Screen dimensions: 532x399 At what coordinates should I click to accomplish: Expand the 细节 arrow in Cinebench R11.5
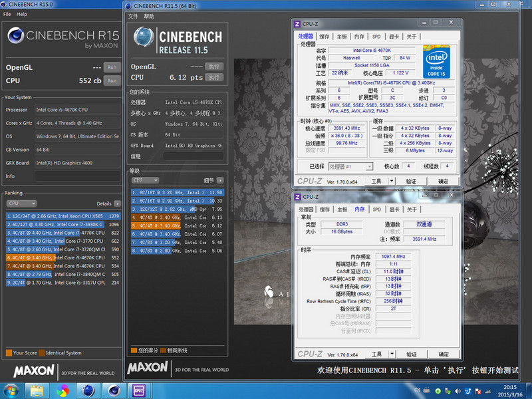(220, 180)
